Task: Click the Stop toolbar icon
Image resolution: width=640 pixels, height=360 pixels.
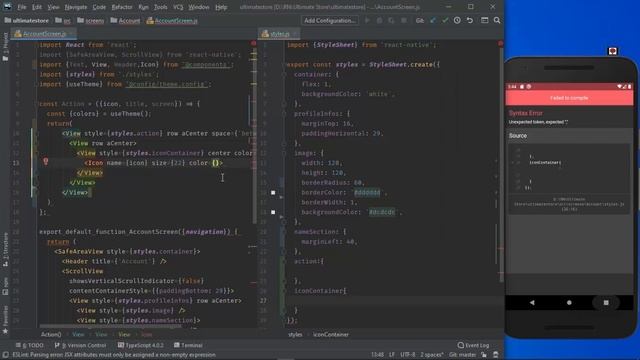Action: tap(404, 20)
